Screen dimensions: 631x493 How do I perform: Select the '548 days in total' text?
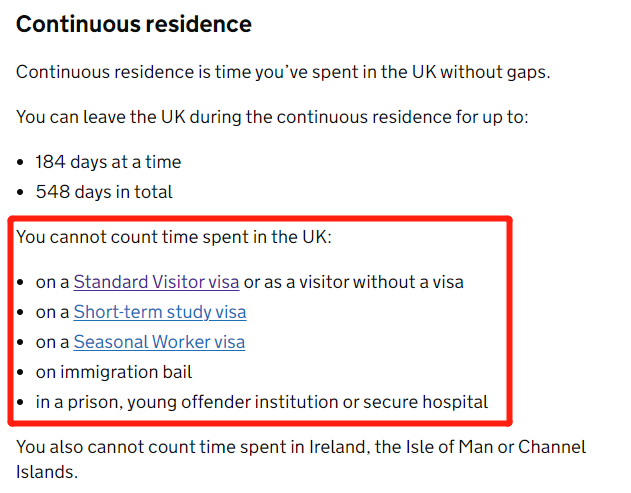tap(104, 192)
